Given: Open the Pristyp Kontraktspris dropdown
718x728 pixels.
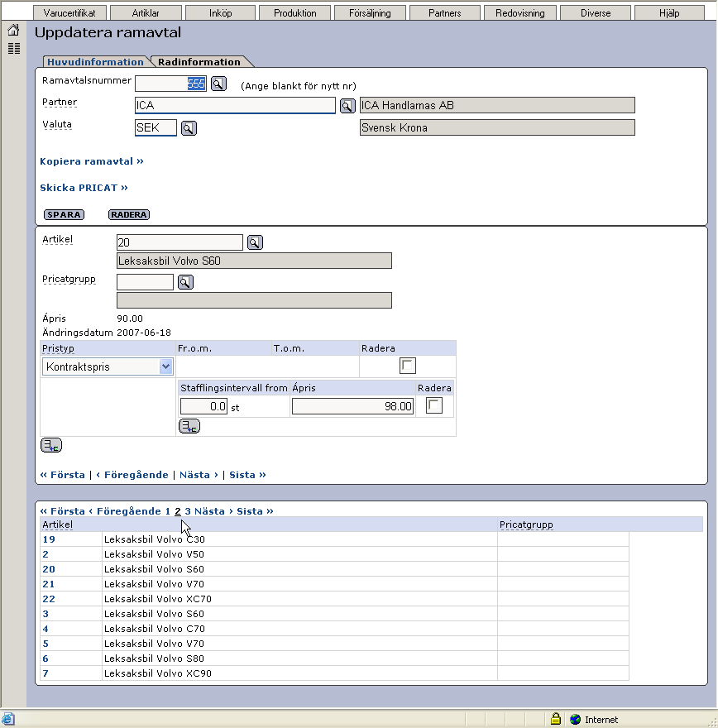Looking at the screenshot, I should point(108,366).
